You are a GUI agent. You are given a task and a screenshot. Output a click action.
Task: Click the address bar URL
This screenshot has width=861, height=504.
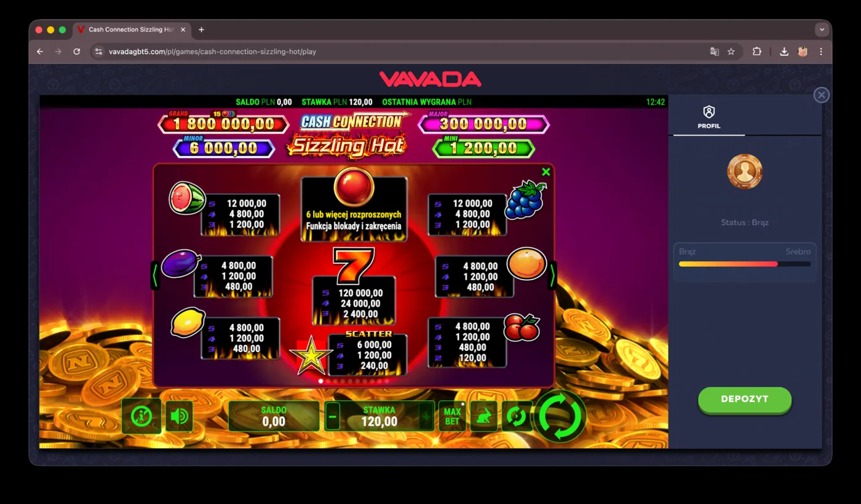pyautogui.click(x=212, y=52)
